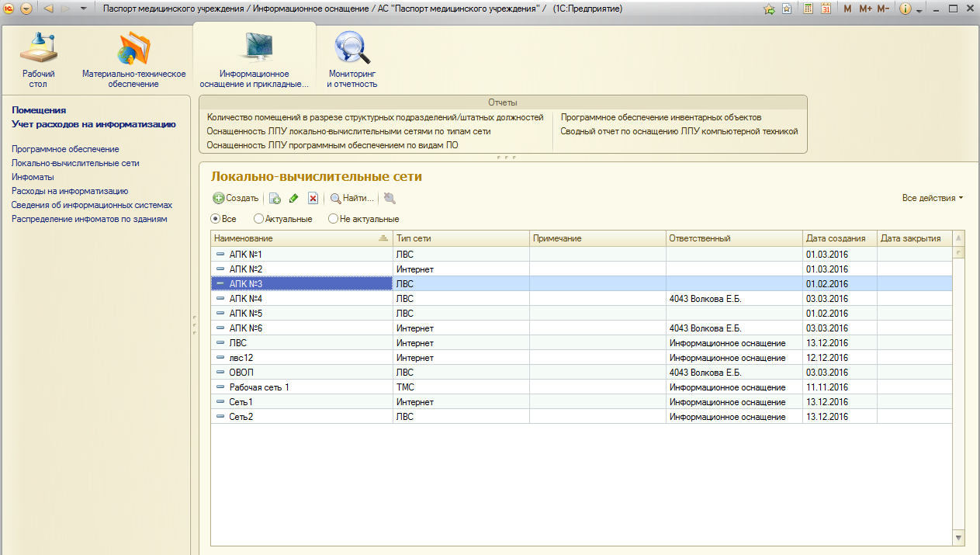The width and height of the screenshot is (980, 555).
Task: Expand the navigation history dropdown arrow
Action: click(84, 9)
